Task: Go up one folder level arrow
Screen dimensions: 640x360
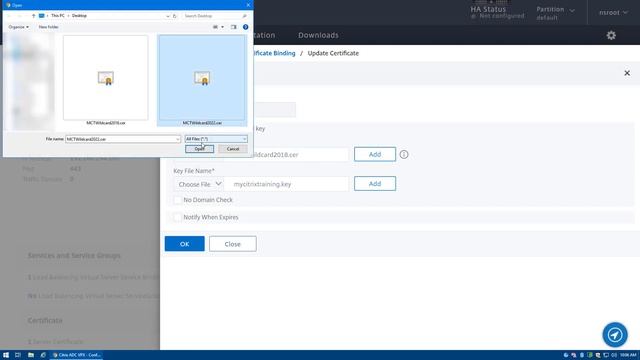Action: [x=33, y=16]
